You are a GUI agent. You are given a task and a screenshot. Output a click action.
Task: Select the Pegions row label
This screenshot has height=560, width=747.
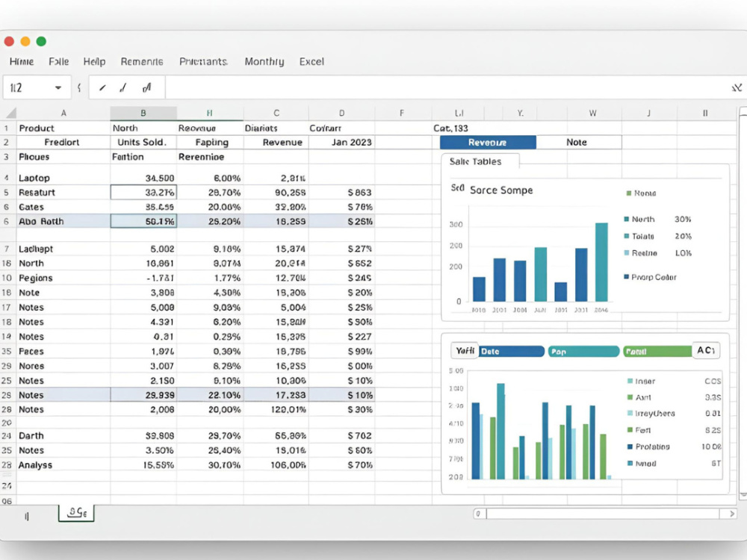[x=63, y=278]
